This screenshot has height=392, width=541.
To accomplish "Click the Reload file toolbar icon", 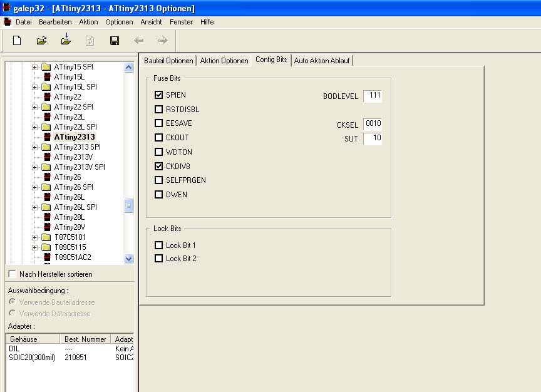I will (90, 41).
